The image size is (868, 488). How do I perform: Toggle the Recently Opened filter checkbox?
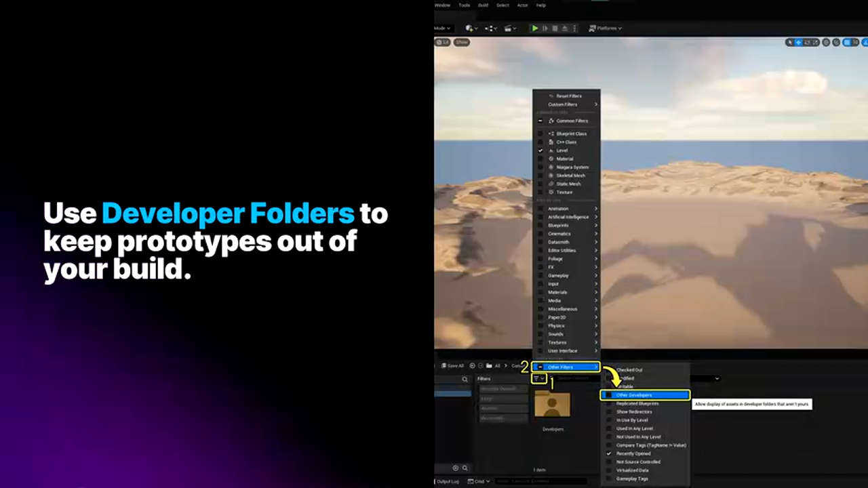[609, 453]
